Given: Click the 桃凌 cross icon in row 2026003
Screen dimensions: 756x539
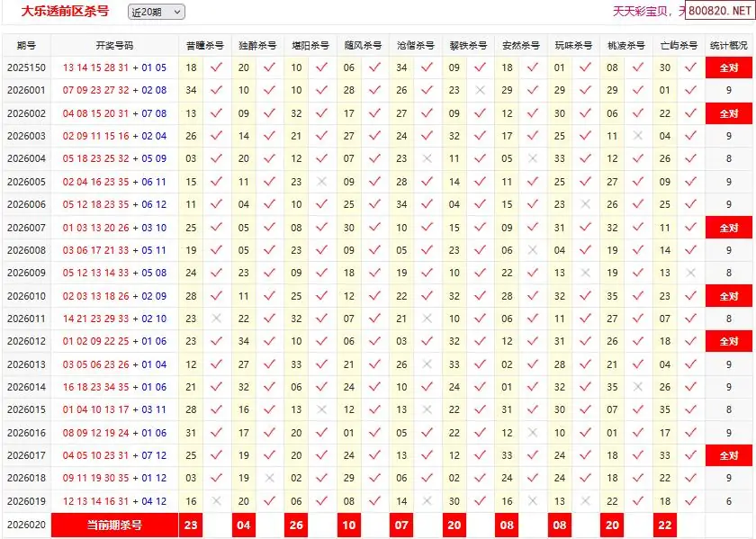Looking at the screenshot, I should [x=638, y=136].
